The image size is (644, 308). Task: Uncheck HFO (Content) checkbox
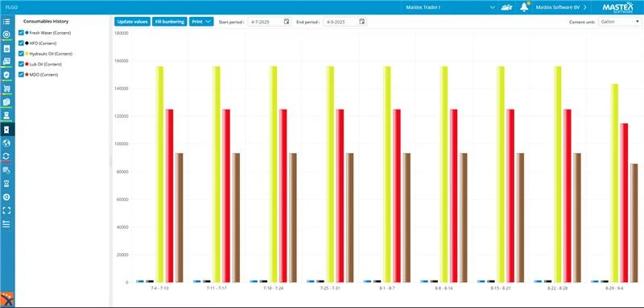click(x=22, y=43)
